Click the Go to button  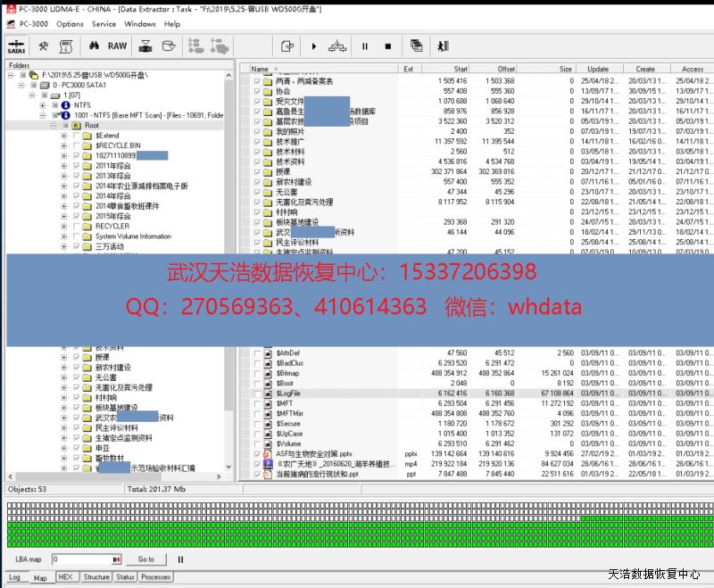[145, 559]
